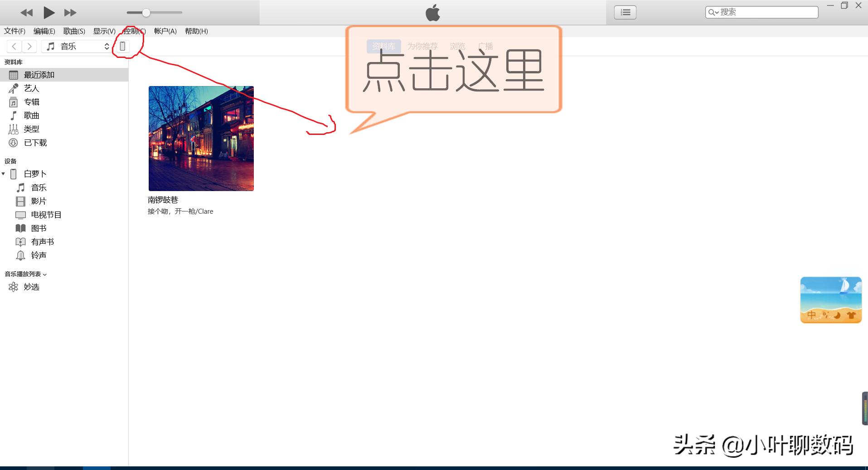868x470 pixels.
Task: Click into the 搜索 search field
Action: coord(761,12)
